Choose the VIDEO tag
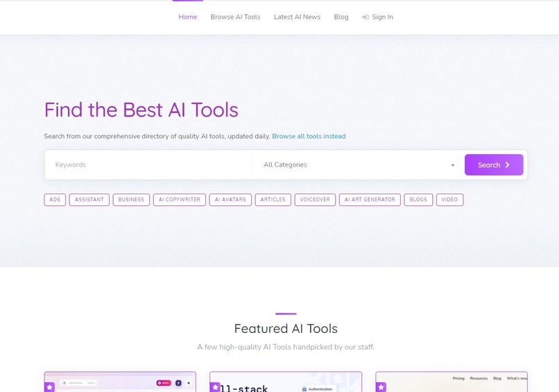Screen dimensions: 559x392 click(449, 200)
